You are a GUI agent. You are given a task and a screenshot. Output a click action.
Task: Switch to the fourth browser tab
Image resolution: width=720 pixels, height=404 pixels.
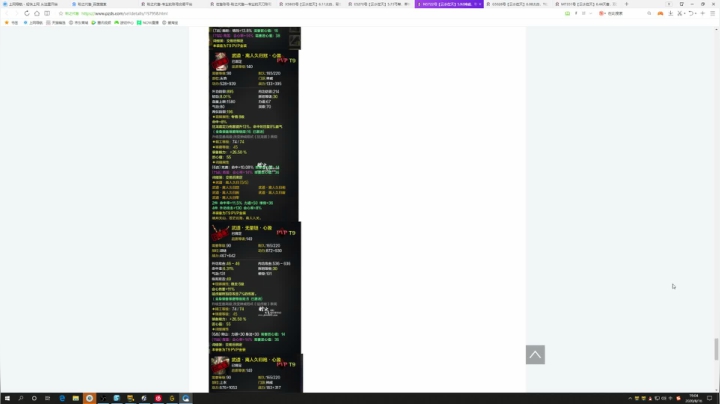click(x=241, y=4)
